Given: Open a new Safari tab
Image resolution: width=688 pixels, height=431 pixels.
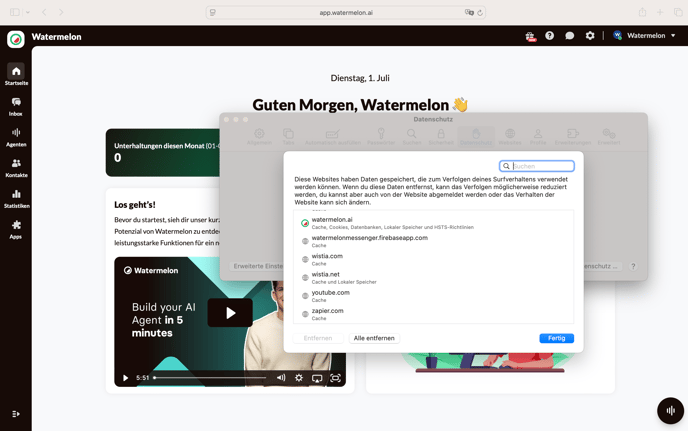Looking at the screenshot, I should [x=660, y=12].
